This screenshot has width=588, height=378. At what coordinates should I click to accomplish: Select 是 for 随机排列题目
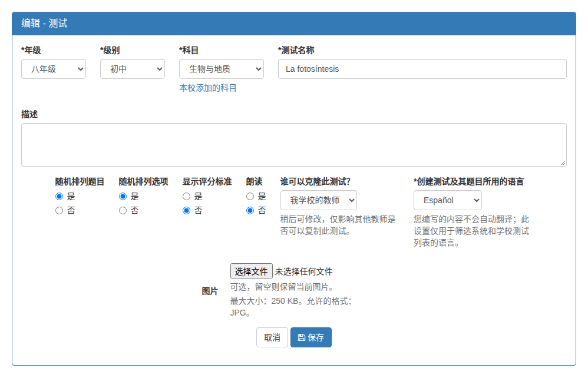click(60, 196)
